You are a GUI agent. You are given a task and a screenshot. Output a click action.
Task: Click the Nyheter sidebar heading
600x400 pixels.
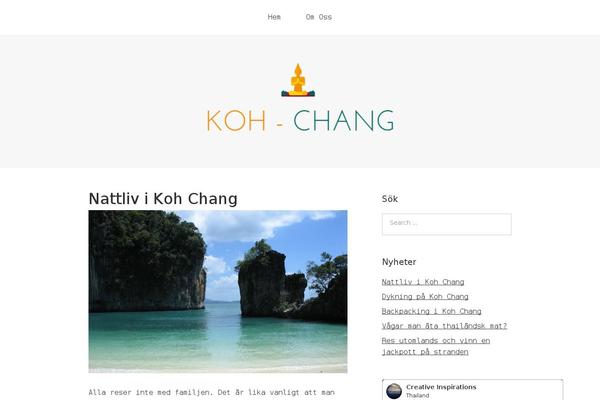pyautogui.click(x=399, y=262)
